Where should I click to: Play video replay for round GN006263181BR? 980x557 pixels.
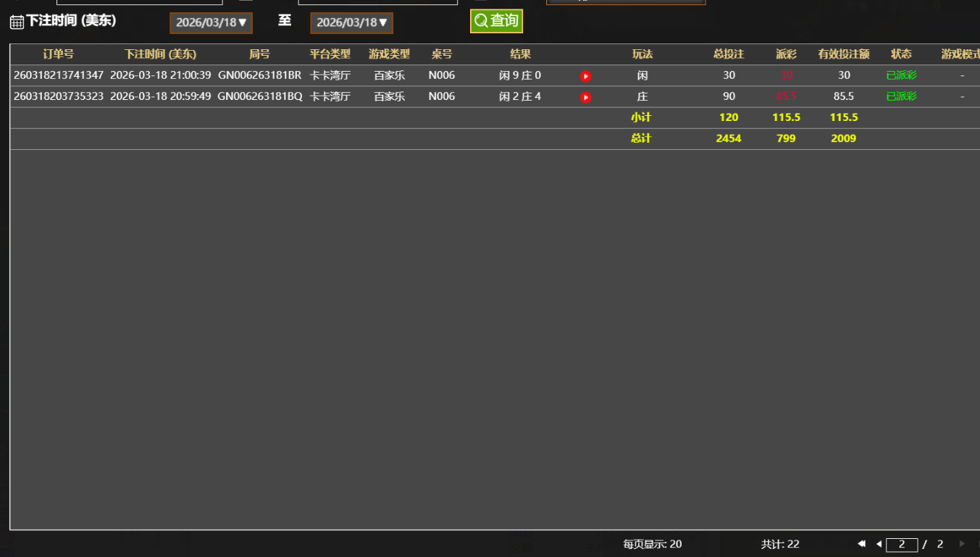pyautogui.click(x=585, y=76)
